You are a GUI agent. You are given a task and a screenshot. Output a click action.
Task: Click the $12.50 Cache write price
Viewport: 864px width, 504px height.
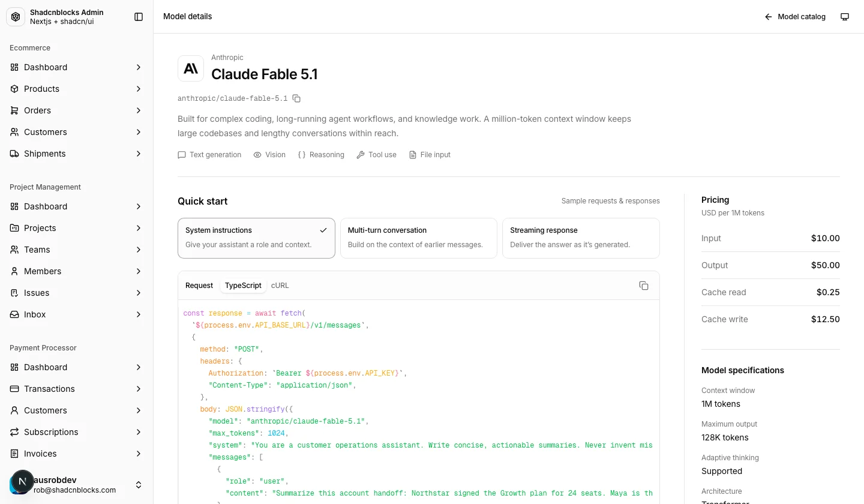tap(826, 319)
